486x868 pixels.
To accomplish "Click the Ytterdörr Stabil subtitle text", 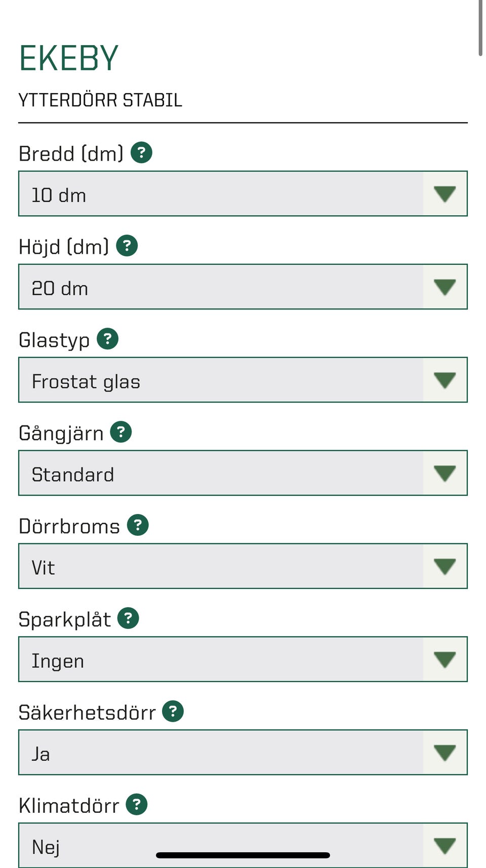I will click(100, 100).
